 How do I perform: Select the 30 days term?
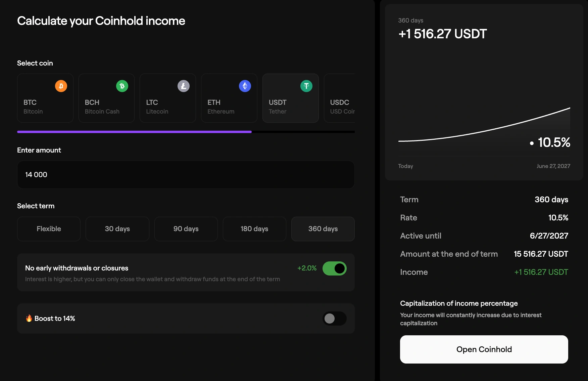click(117, 229)
